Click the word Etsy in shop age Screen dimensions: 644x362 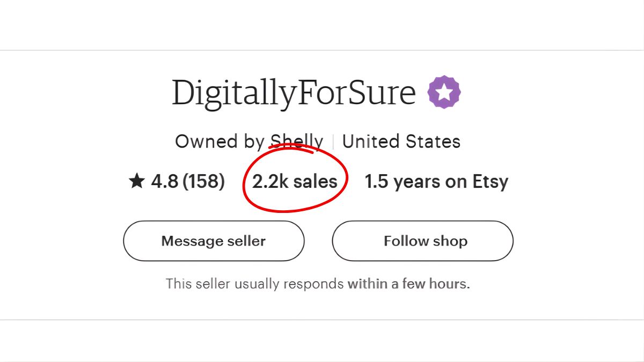[489, 182]
